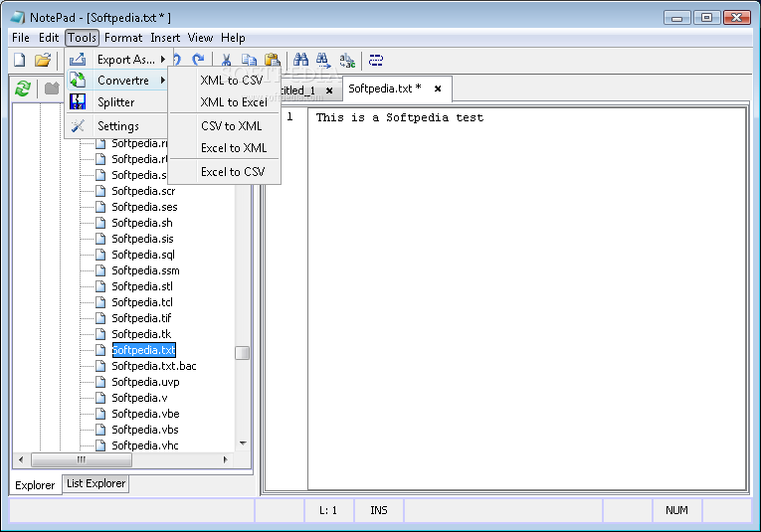Image resolution: width=761 pixels, height=532 pixels.
Task: Click the file icon beside Softpedia.sql
Action: pyautogui.click(x=100, y=255)
